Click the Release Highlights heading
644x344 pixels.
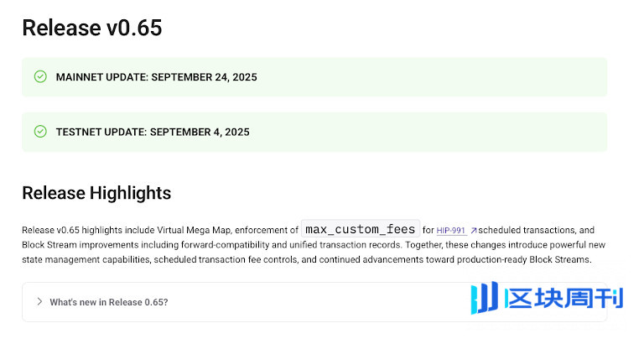point(96,193)
